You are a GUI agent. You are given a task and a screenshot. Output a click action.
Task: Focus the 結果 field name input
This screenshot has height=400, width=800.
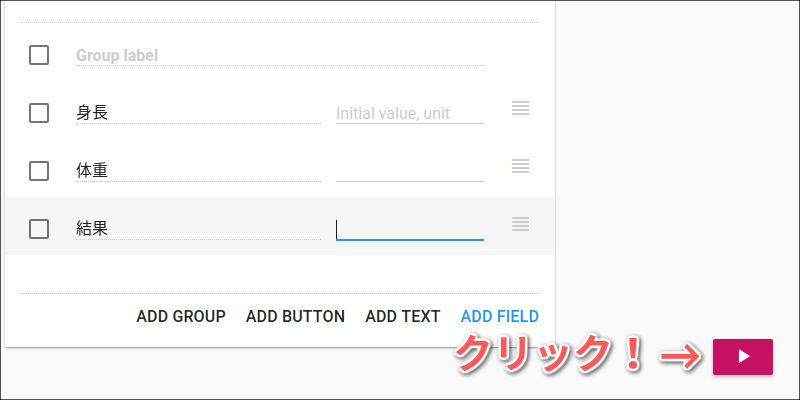(198, 229)
